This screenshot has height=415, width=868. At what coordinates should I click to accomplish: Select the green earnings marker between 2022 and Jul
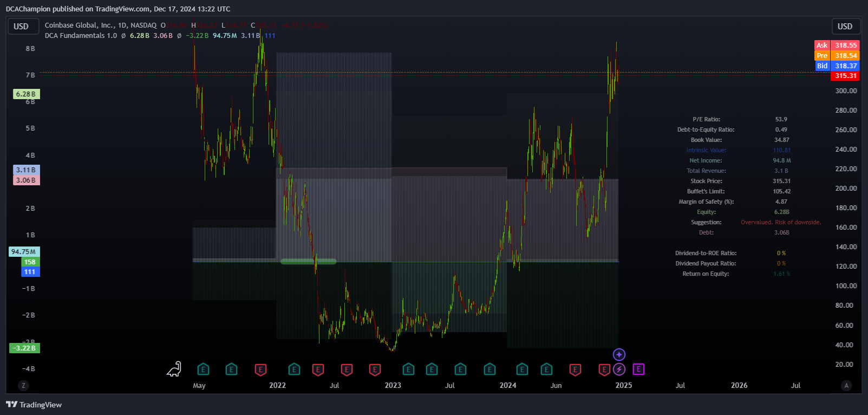tap(294, 369)
